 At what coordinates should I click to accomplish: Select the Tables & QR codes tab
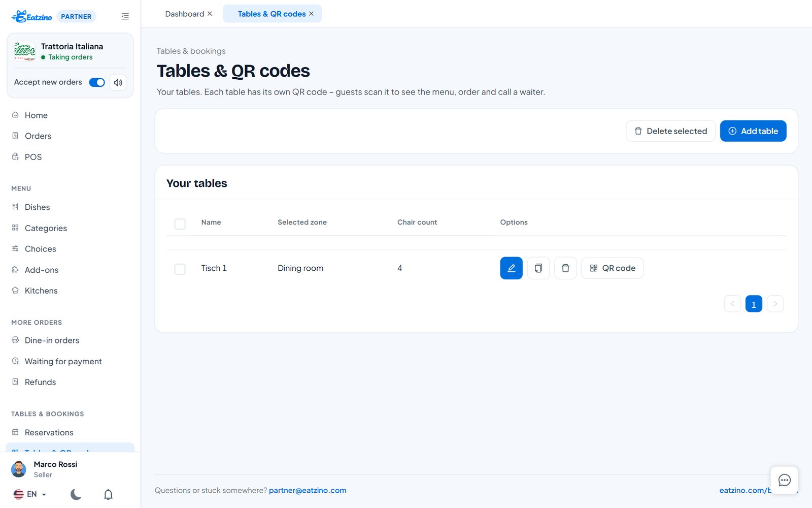pos(272,14)
